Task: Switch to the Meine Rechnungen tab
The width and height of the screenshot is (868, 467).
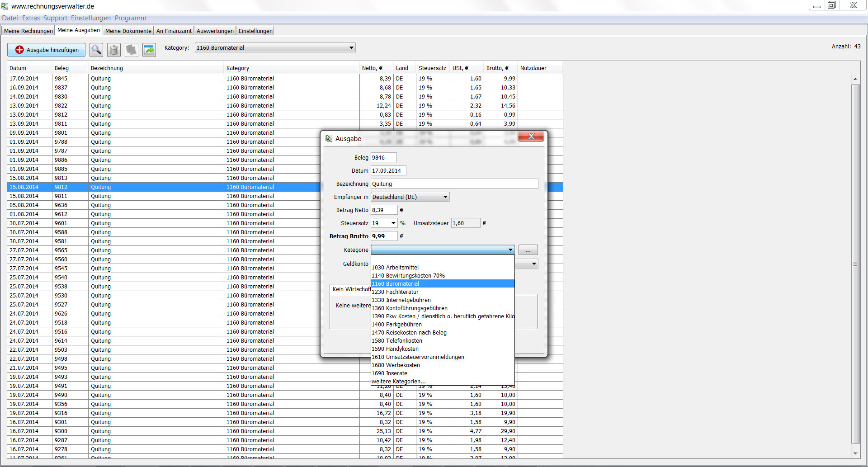Action: pos(28,31)
